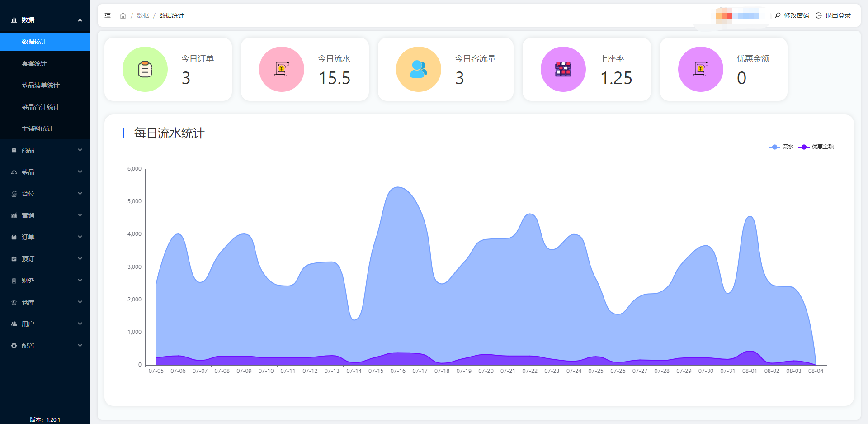Viewport: 868px width, 424px height.
Task: Collapse the 数据 sidebar menu
Action: tap(45, 20)
